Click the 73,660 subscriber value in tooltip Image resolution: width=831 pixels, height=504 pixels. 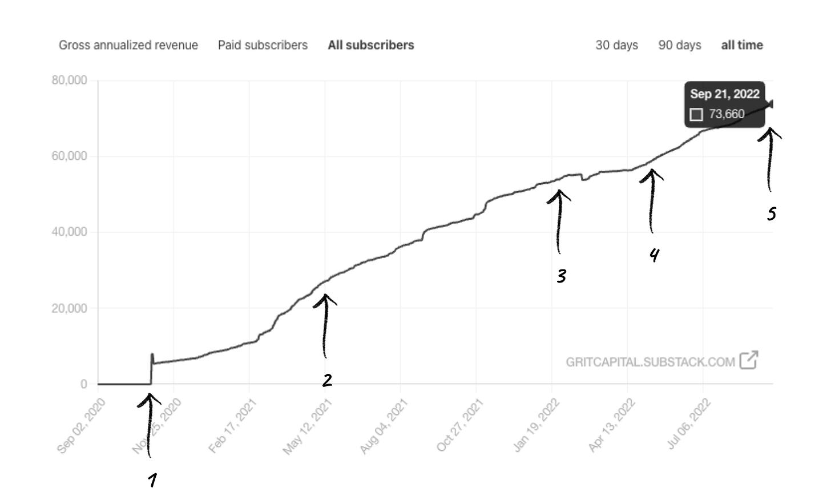pyautogui.click(x=727, y=115)
